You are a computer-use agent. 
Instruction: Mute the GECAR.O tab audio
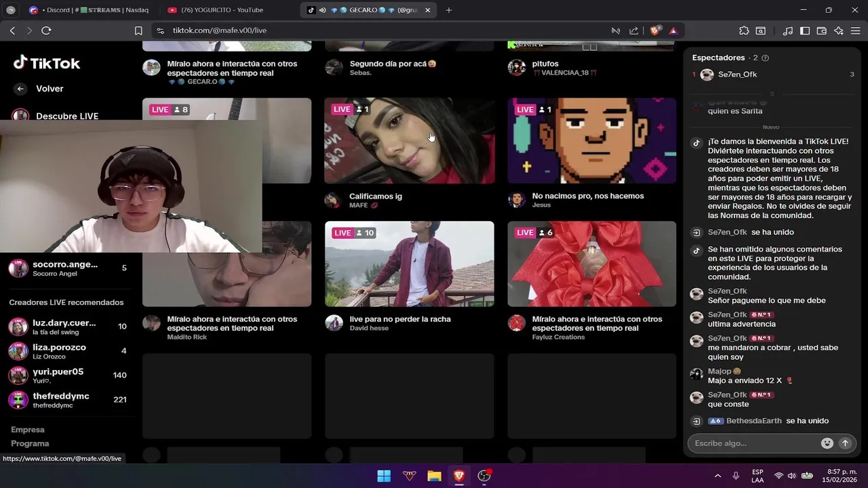click(x=322, y=10)
